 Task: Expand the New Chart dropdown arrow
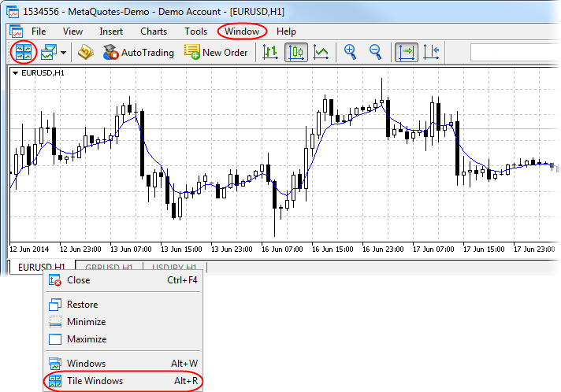(x=63, y=53)
